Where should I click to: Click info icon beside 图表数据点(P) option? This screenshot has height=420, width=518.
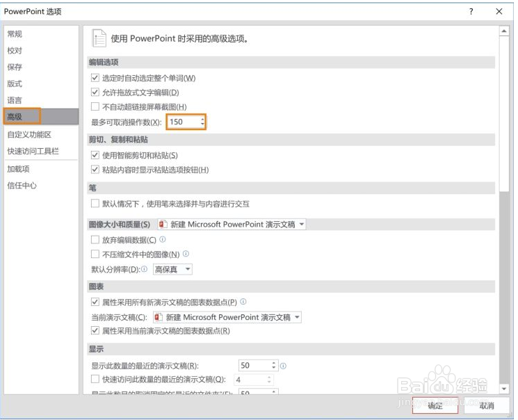point(243,301)
